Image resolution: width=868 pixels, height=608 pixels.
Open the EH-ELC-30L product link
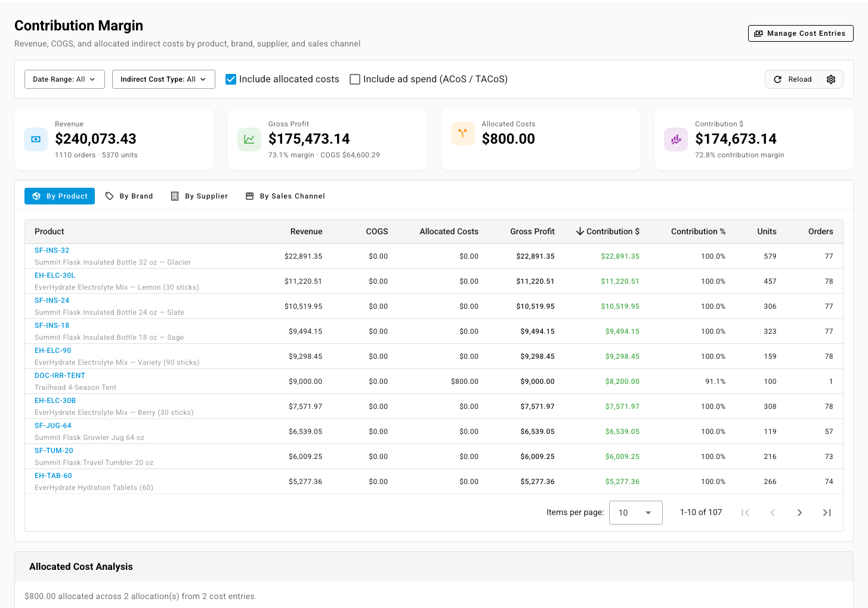(55, 275)
